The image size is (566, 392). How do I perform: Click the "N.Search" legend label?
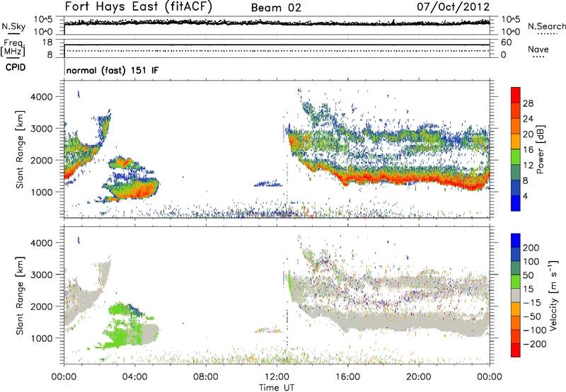tap(546, 26)
